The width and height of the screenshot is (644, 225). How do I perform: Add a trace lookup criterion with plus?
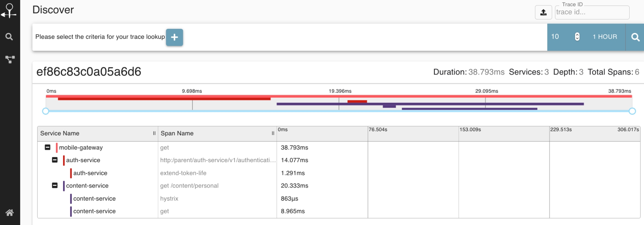tap(174, 37)
